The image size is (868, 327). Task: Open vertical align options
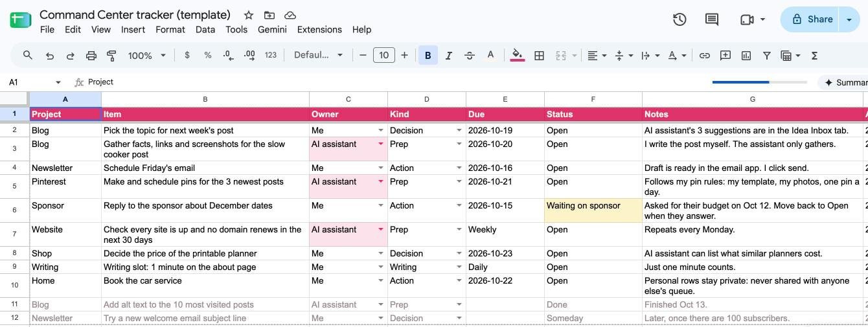[x=623, y=56]
